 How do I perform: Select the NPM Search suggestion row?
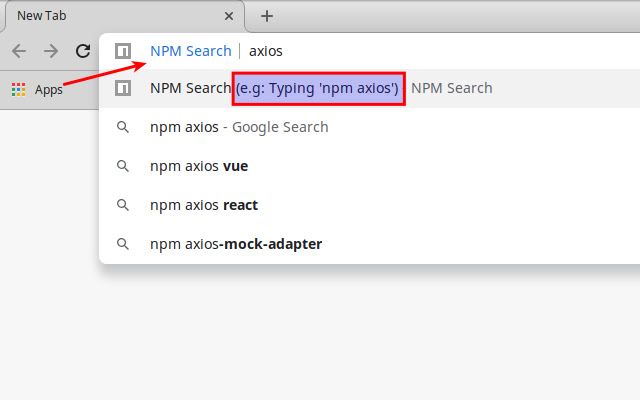369,89
